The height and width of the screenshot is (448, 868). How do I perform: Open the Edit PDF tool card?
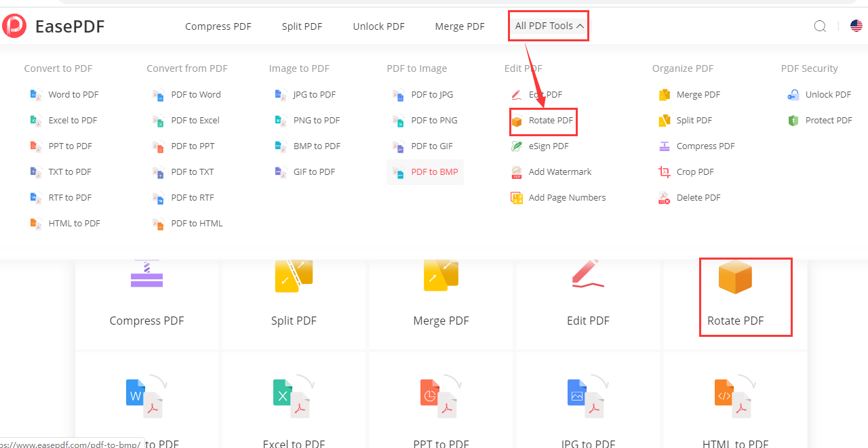588,304
